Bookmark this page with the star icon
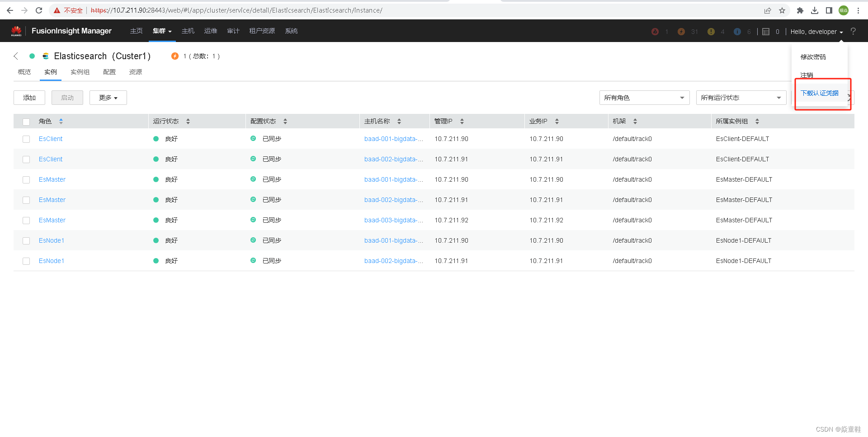The height and width of the screenshot is (437, 868). click(782, 10)
